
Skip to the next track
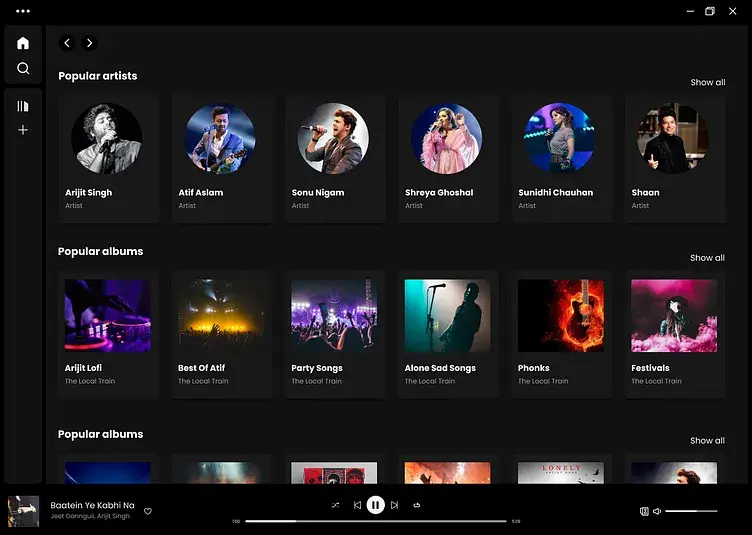point(394,505)
